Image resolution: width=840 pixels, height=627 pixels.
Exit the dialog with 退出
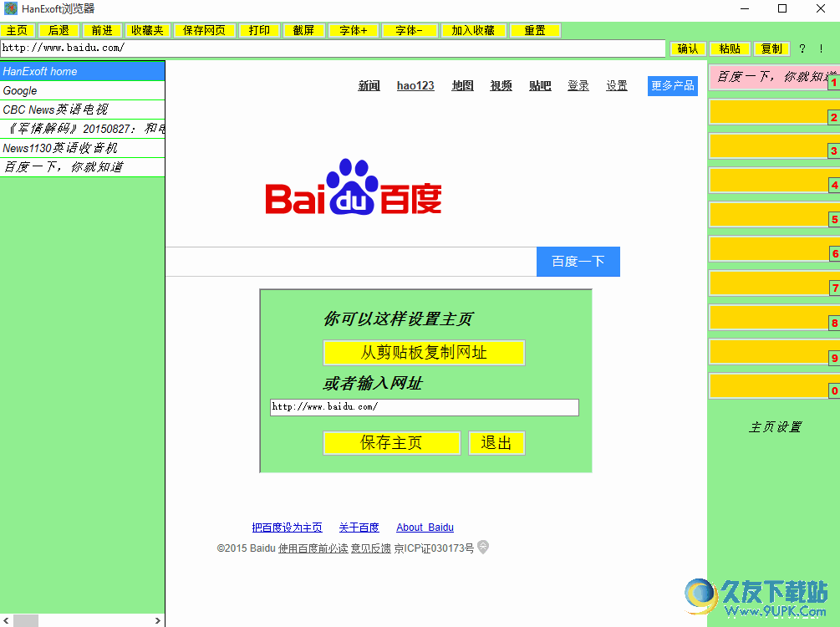(x=496, y=442)
